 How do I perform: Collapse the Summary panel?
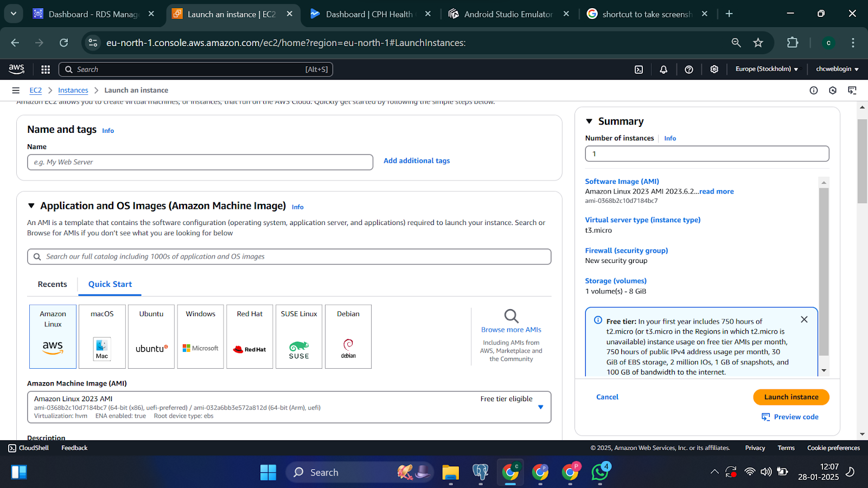(x=589, y=121)
